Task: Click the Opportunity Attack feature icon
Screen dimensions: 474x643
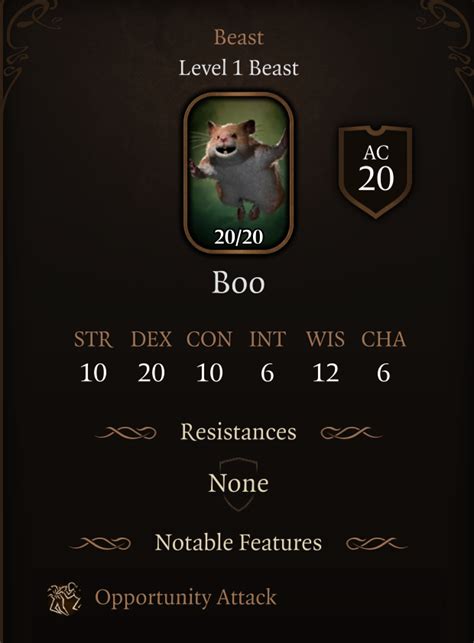Action: 64,598
